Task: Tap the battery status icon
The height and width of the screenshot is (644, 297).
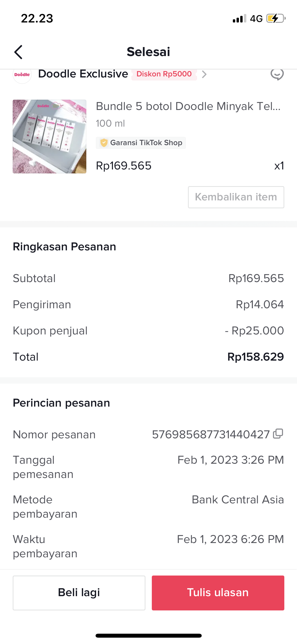Action: [276, 19]
